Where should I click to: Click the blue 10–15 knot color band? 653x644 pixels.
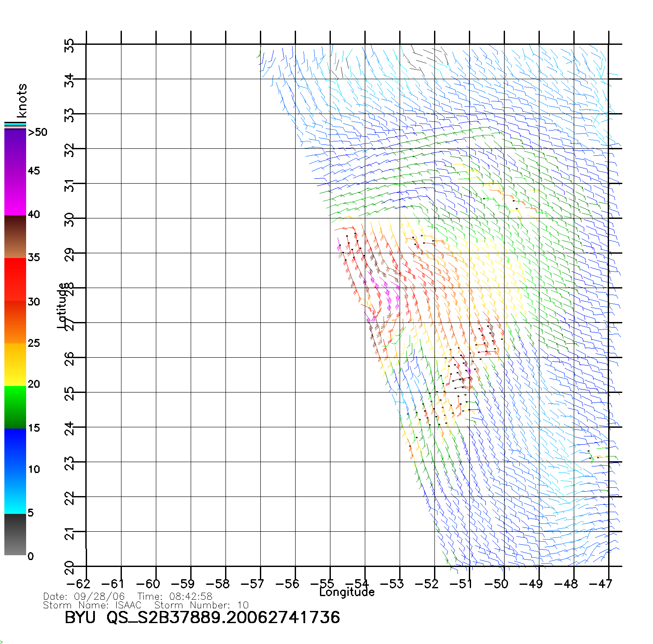coord(15,450)
